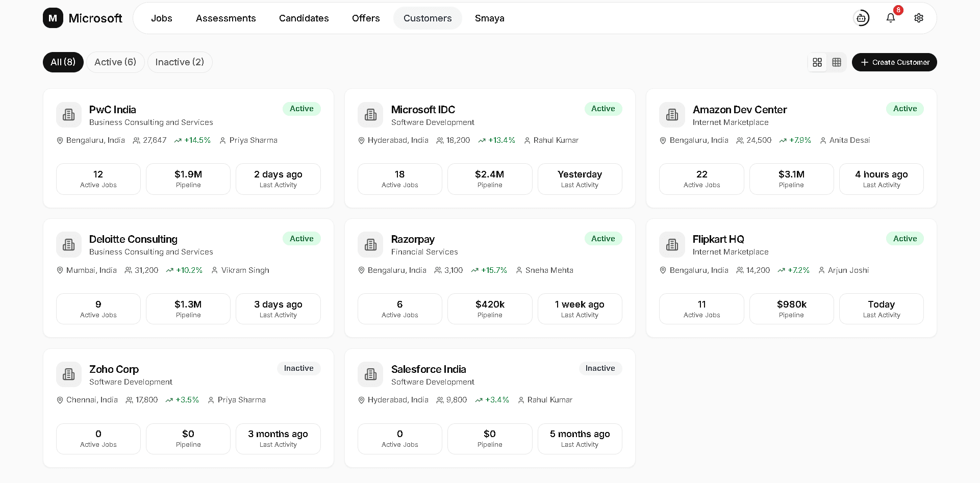Click location pin next to Mumbai, India
This screenshot has width=980, height=483.
pos(60,270)
